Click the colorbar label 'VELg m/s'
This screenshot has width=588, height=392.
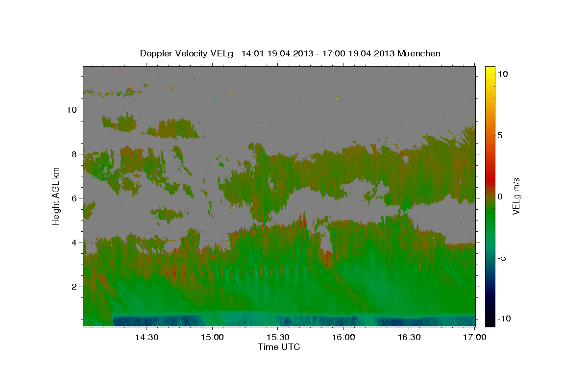point(516,196)
